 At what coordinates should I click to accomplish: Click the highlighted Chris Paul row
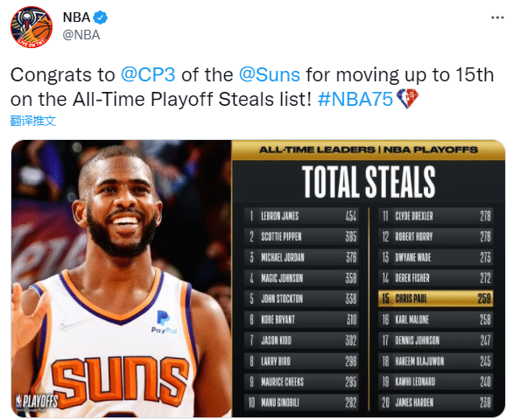pos(435,298)
